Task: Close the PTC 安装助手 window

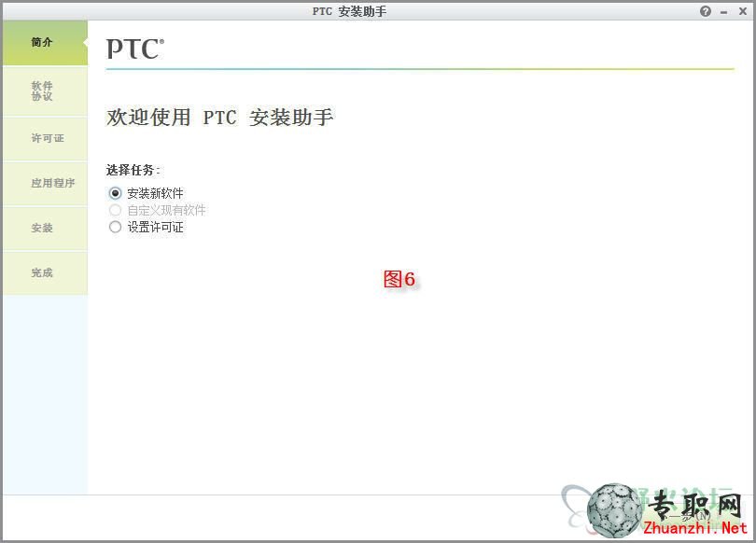Action: (x=743, y=11)
